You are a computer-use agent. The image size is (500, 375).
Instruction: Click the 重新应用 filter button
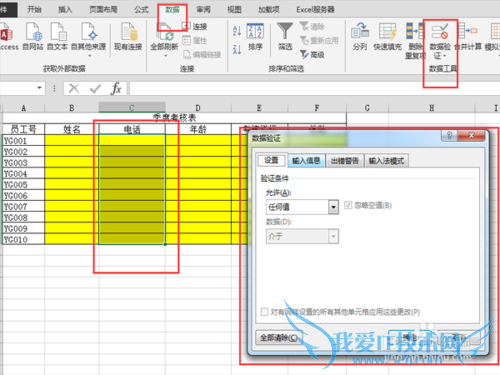pos(319,41)
